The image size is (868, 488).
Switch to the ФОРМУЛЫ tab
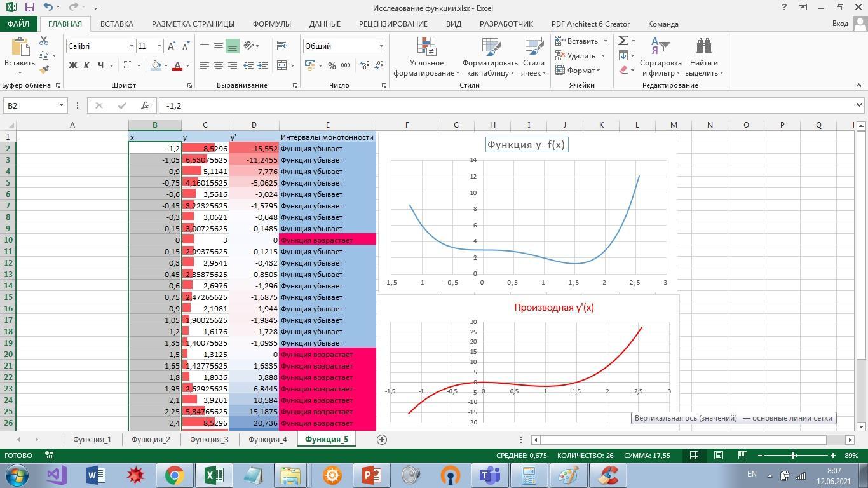(271, 24)
